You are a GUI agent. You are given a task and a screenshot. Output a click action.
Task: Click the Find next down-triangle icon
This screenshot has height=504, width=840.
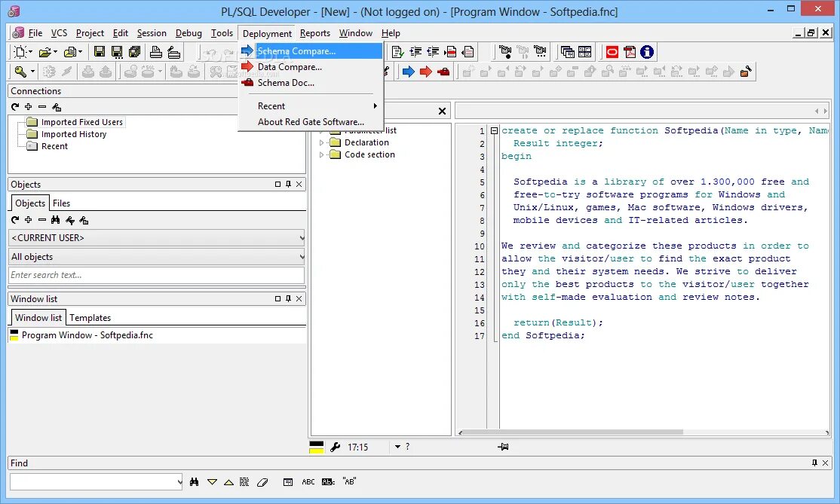tap(212, 482)
